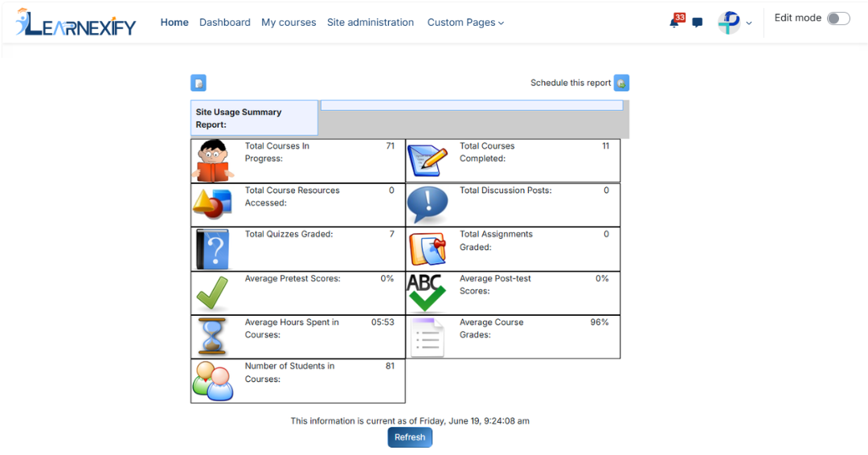This screenshot has height=455, width=868.
Task: Click the Learnexify logo
Action: click(x=76, y=23)
